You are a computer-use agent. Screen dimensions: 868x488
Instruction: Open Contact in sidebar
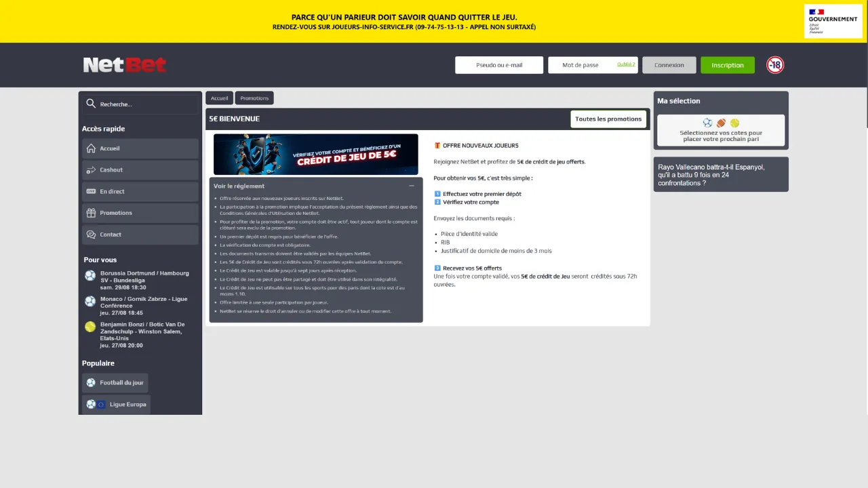point(140,235)
